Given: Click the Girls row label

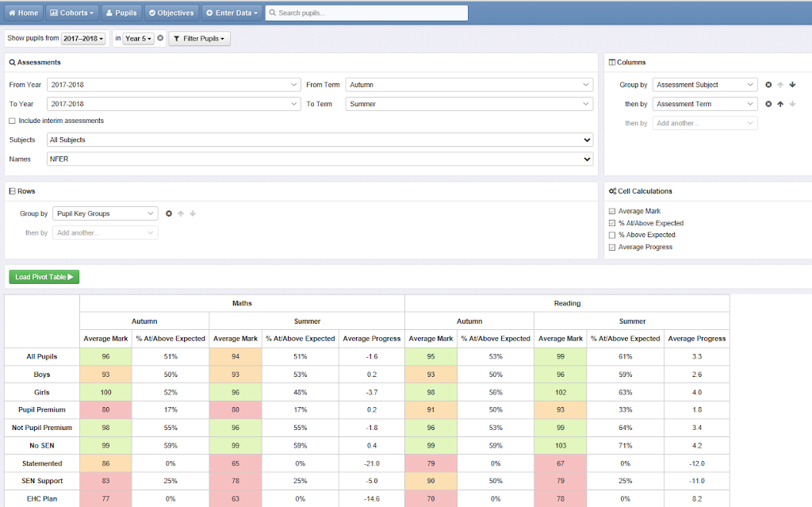Looking at the screenshot, I should click(x=42, y=393).
